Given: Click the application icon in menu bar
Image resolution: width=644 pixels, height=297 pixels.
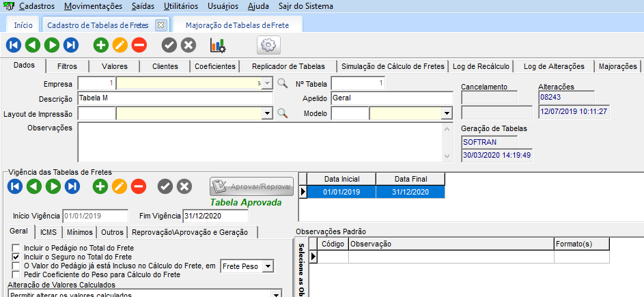Looking at the screenshot, I should [8, 6].
